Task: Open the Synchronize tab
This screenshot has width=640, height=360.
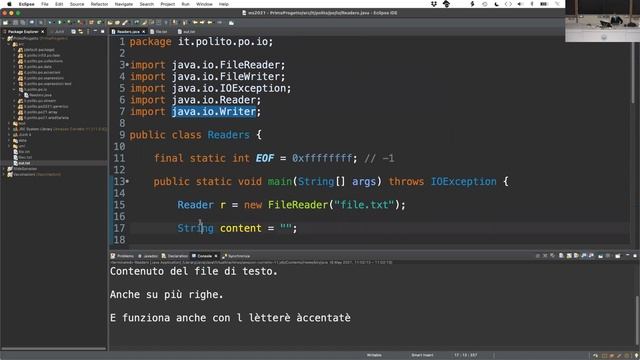Action: 236,256
